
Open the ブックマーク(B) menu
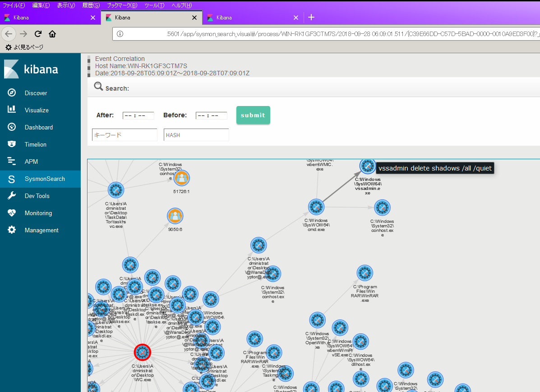point(122,5)
